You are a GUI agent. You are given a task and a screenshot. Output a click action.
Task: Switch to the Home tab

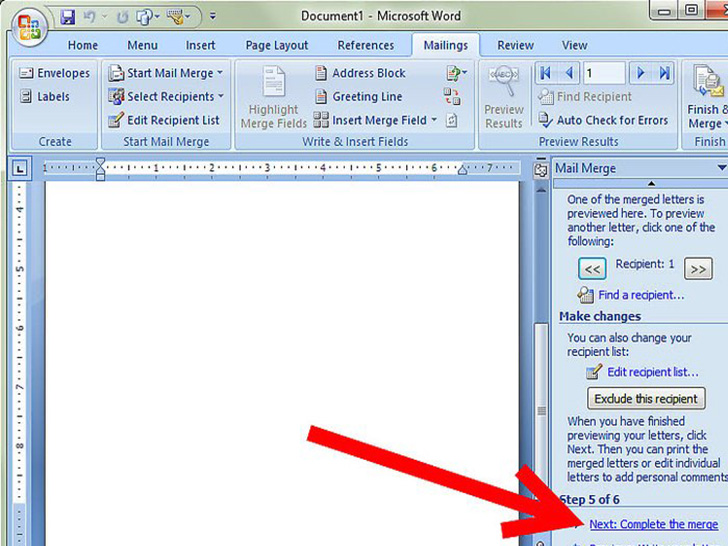(83, 46)
